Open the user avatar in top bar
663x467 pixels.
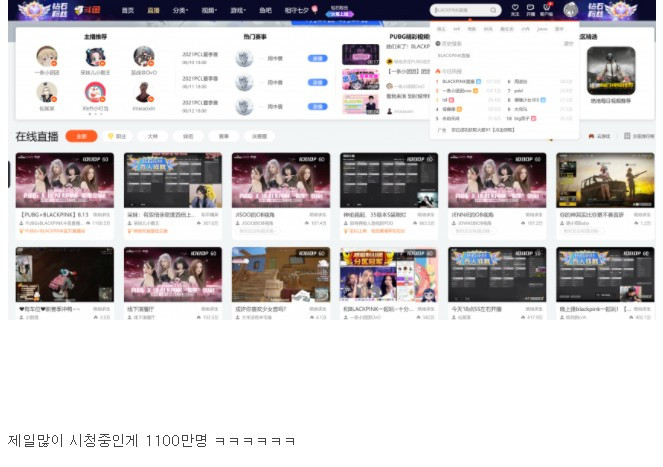click(x=570, y=10)
